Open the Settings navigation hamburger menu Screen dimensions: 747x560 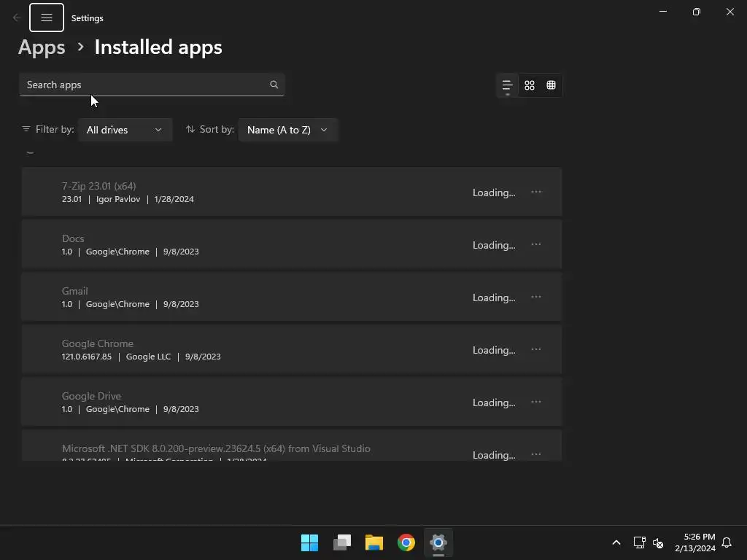[46, 17]
